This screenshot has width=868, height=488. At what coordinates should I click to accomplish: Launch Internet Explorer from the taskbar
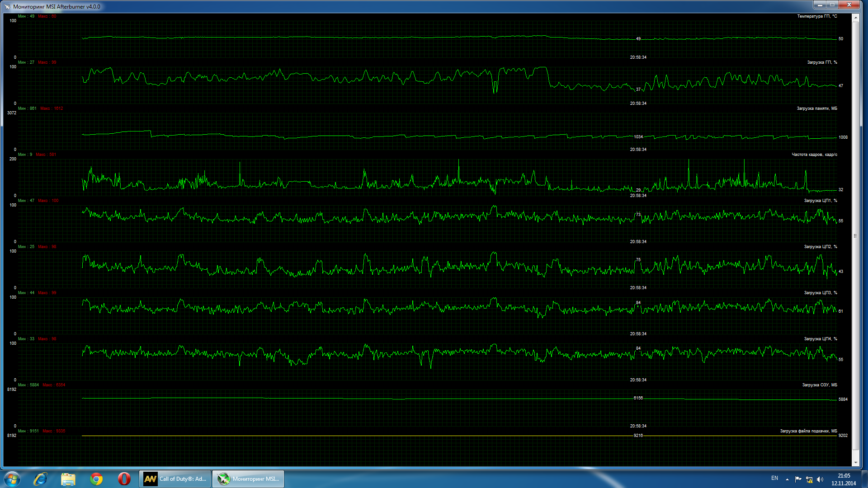coord(41,479)
